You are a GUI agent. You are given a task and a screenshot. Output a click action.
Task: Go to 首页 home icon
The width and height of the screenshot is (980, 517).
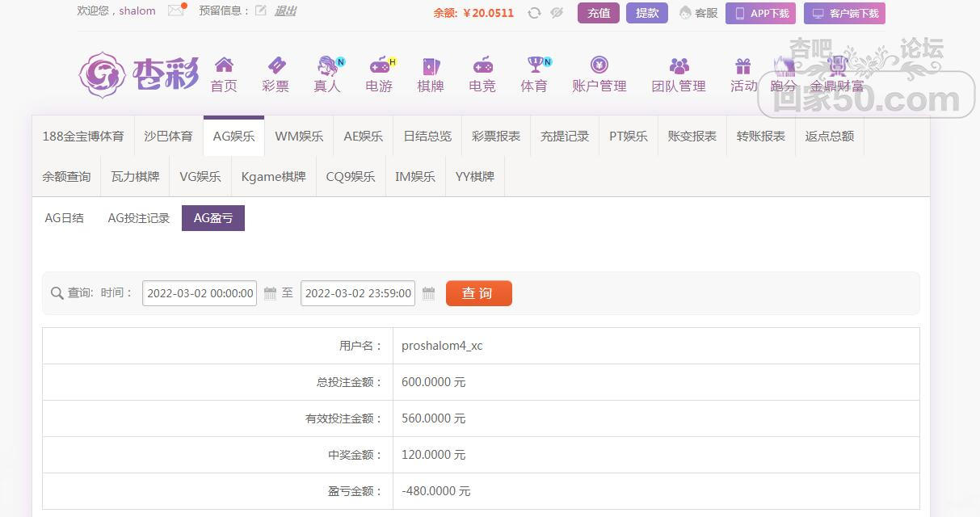tap(224, 66)
